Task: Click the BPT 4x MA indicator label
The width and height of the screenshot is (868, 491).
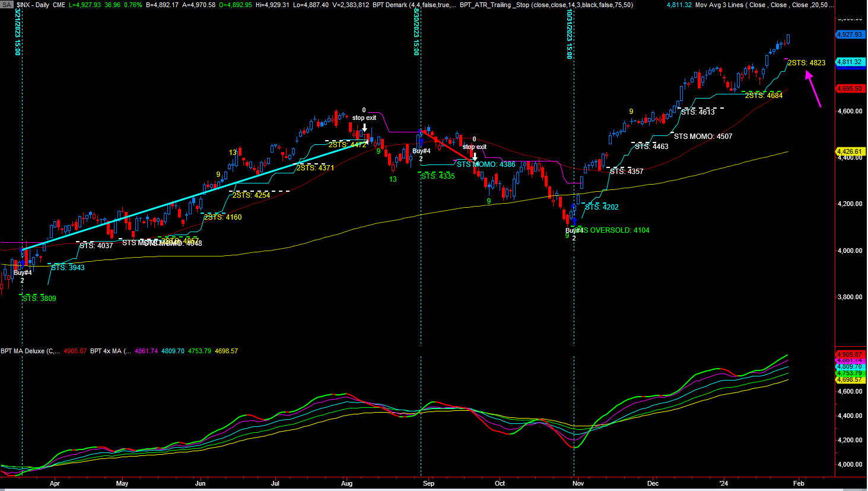Action: [110, 351]
